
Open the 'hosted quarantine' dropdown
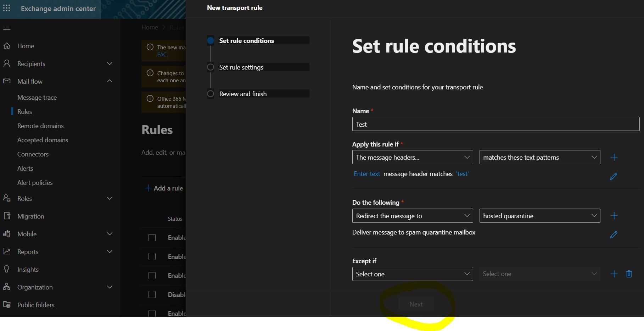tap(540, 216)
